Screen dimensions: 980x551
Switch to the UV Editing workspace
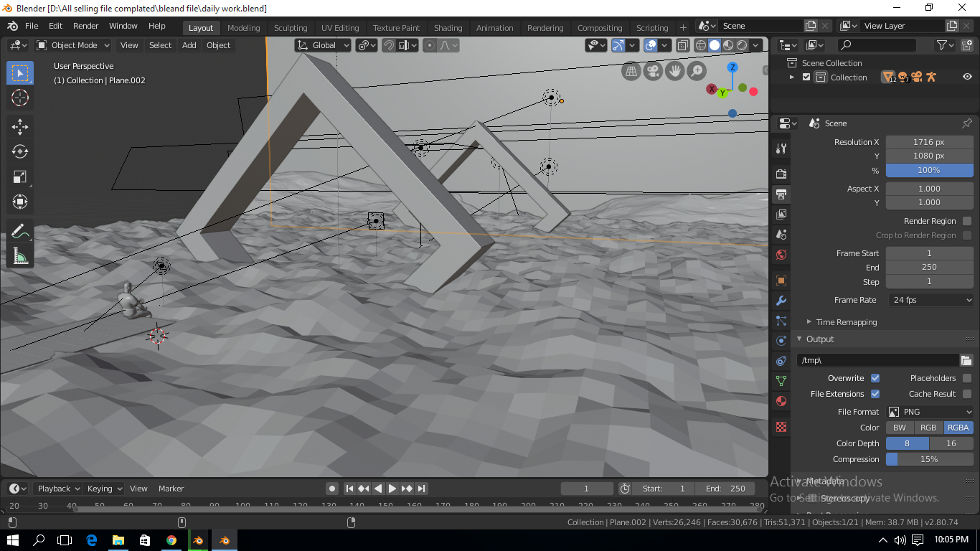[x=339, y=27]
